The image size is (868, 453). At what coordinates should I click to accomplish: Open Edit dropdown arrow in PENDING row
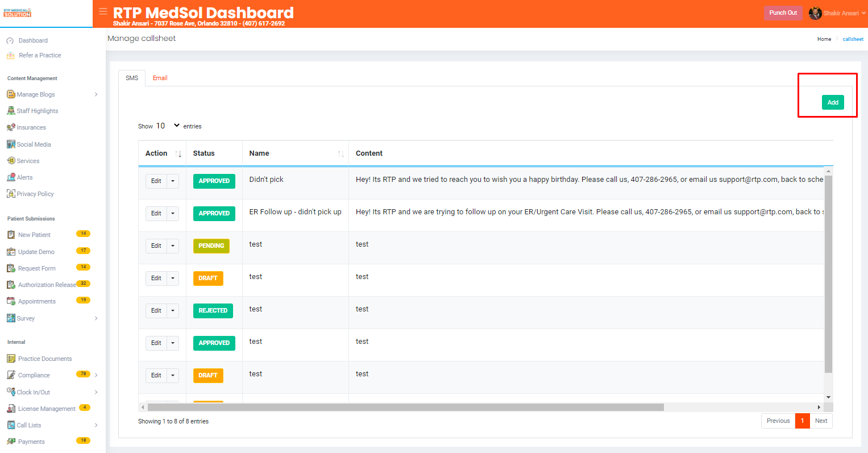point(173,246)
